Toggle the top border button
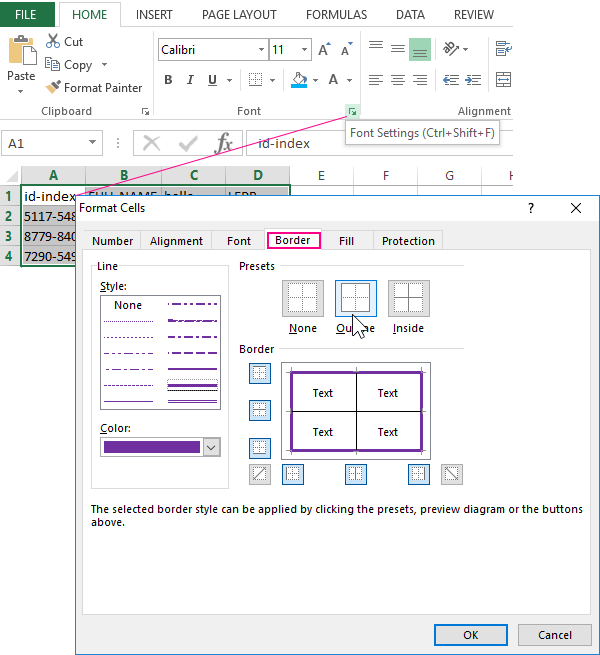 click(260, 373)
